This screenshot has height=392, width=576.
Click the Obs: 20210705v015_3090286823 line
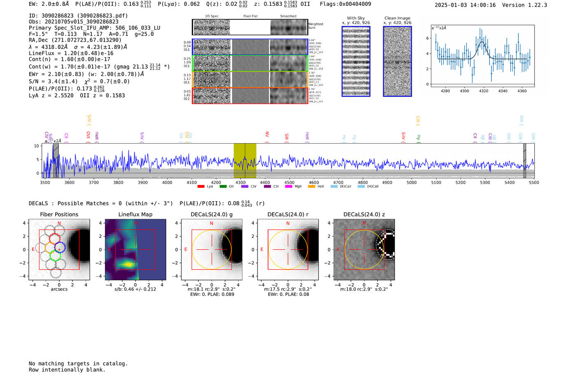(x=74, y=22)
